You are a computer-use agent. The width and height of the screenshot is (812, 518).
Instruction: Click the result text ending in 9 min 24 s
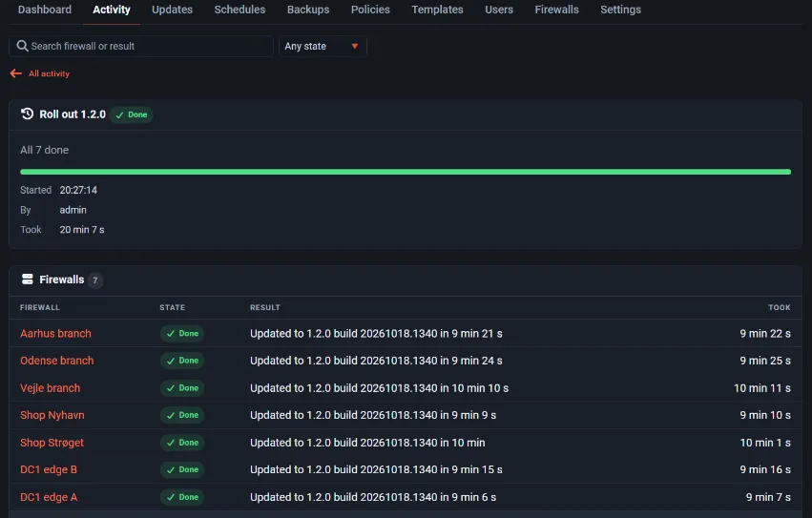(x=376, y=361)
